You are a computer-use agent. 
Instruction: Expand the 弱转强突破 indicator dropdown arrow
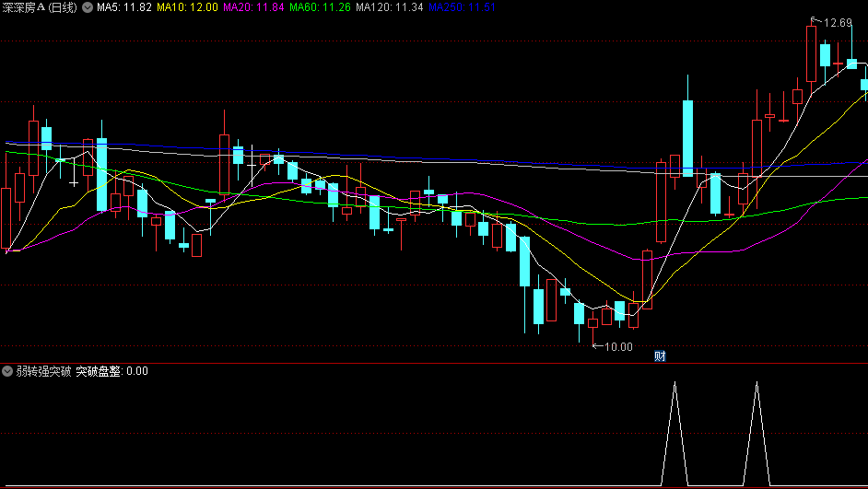tap(7, 371)
